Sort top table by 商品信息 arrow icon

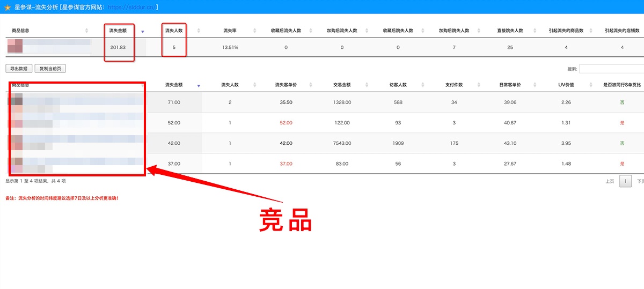coord(87,31)
